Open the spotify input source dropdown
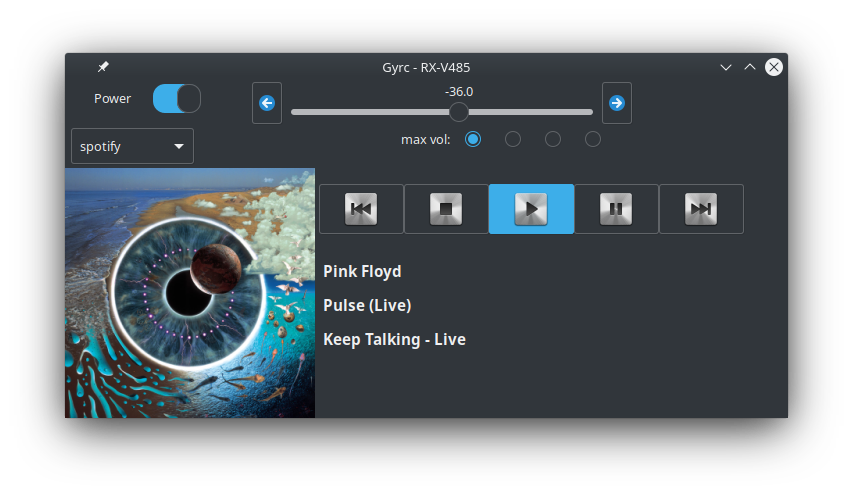 tap(132, 146)
